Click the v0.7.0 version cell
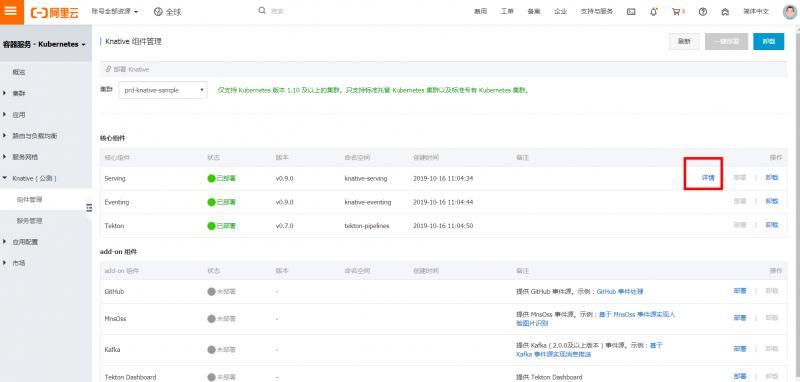800x382 pixels. tap(285, 225)
